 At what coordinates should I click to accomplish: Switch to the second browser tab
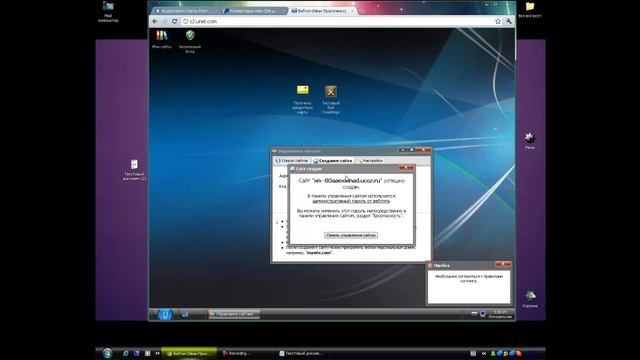tap(254, 11)
